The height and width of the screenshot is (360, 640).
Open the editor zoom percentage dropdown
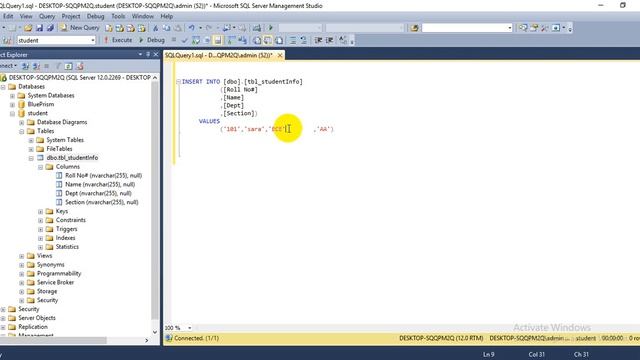click(x=189, y=328)
